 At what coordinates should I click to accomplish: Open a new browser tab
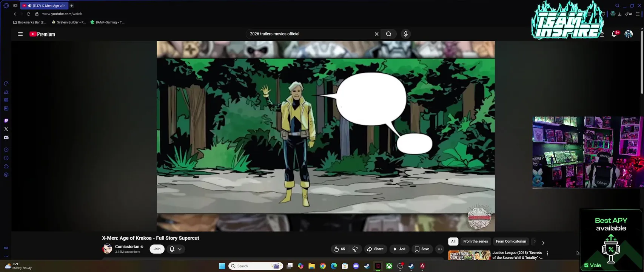coord(71,6)
